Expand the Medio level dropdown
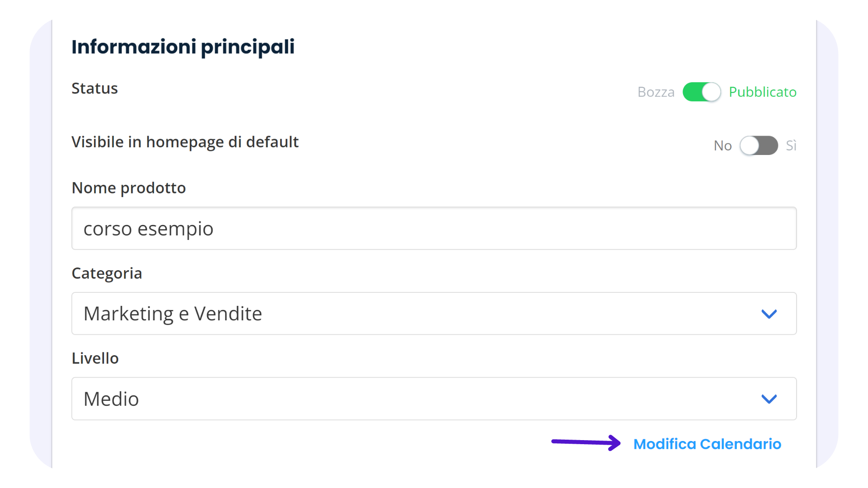Image resolution: width=868 pixels, height=488 pixels. coord(433,399)
